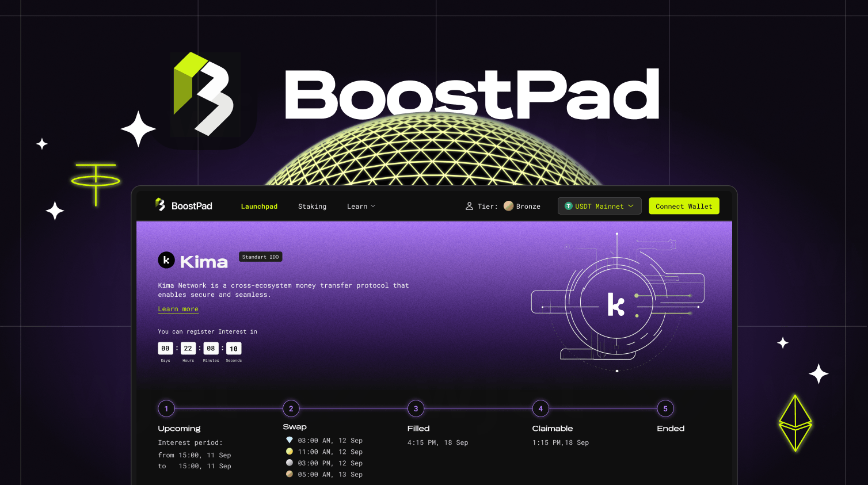Click step 5 Ended progress circle
Viewport: 868px width, 485px height.
click(665, 408)
